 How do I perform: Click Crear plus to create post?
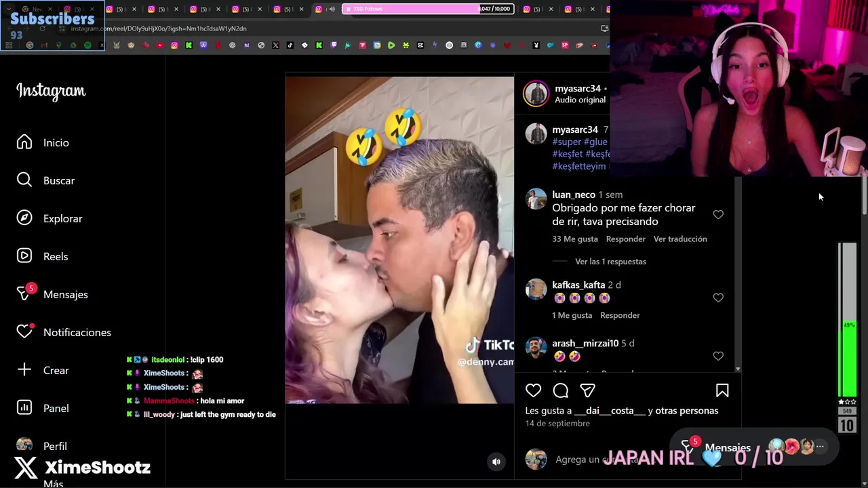[43, 370]
